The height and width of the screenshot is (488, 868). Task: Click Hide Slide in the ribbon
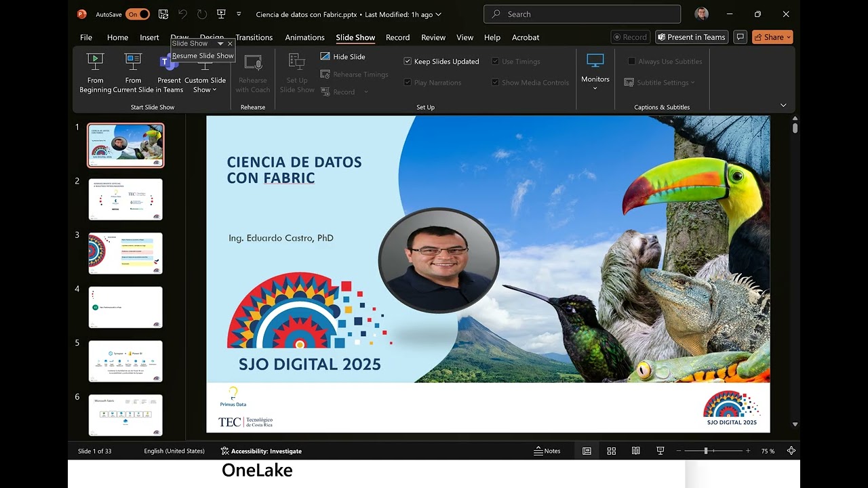343,57
